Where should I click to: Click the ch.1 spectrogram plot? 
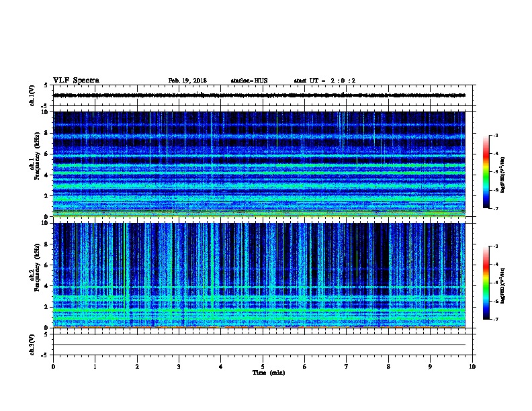[259, 164]
